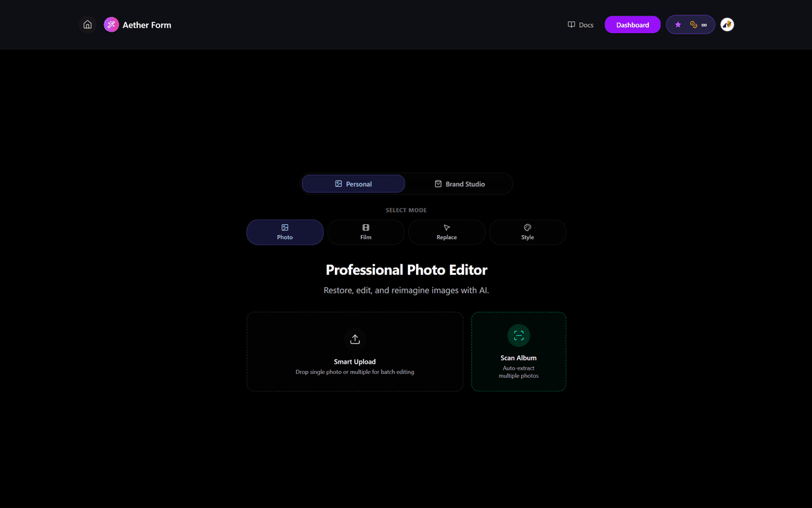
Task: Toggle Photo mode on
Action: (x=285, y=232)
